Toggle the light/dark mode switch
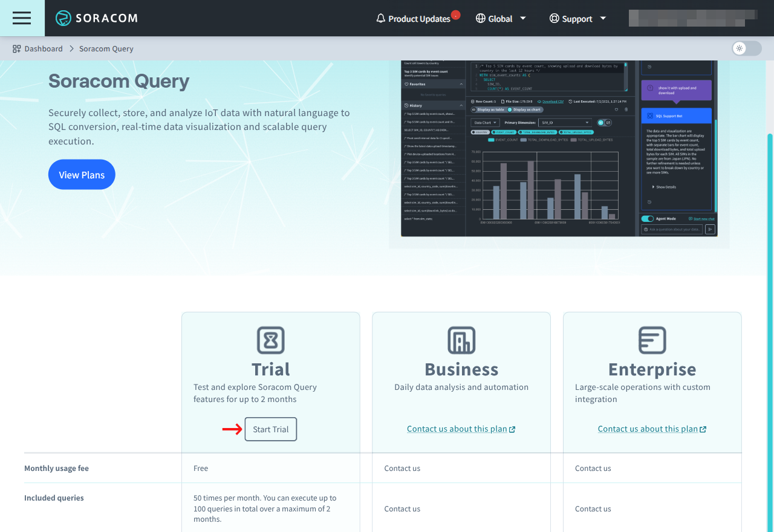This screenshot has height=532, width=774. click(746, 48)
